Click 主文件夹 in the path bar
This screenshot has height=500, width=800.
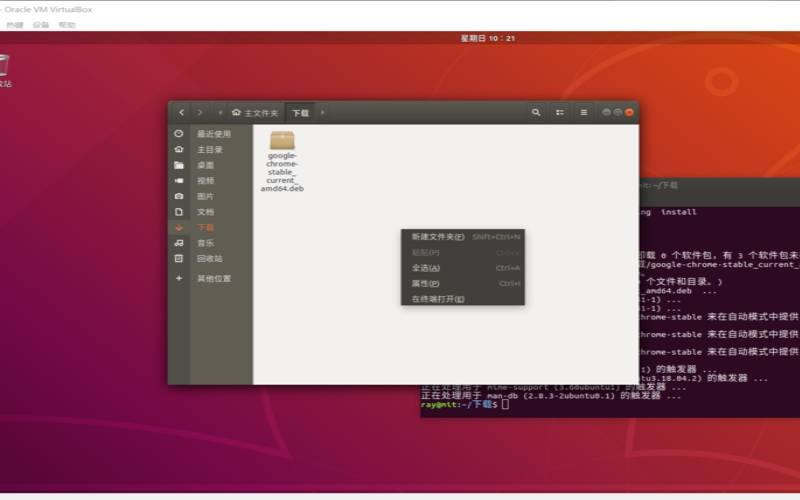255,113
